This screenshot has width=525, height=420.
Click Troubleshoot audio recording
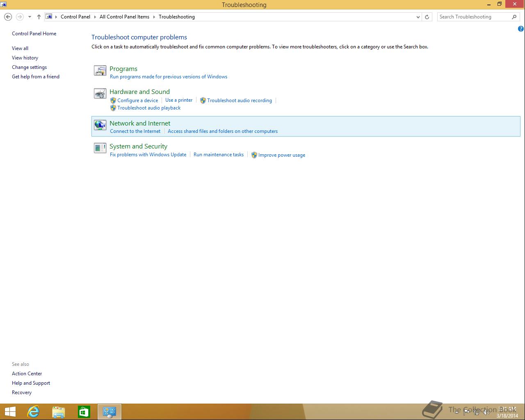click(240, 100)
